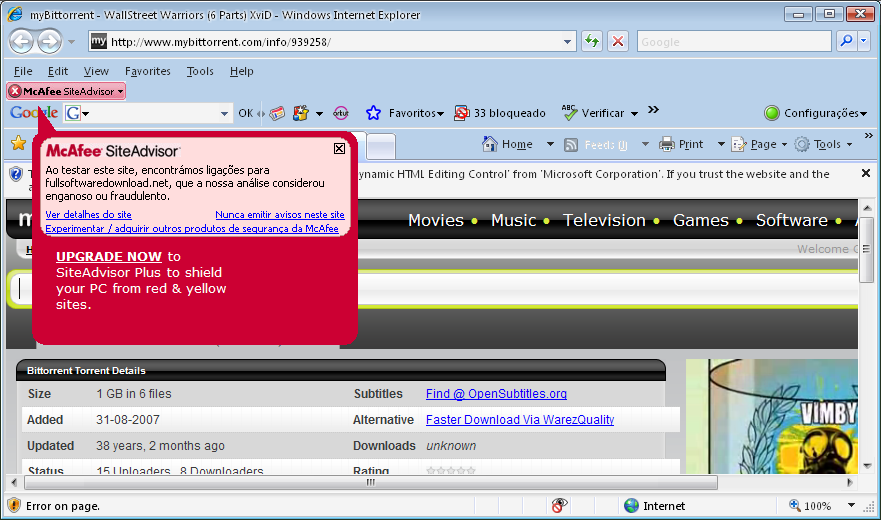Viewport: 881px width, 520px height.
Task: Open the Software category
Action: pos(791,220)
